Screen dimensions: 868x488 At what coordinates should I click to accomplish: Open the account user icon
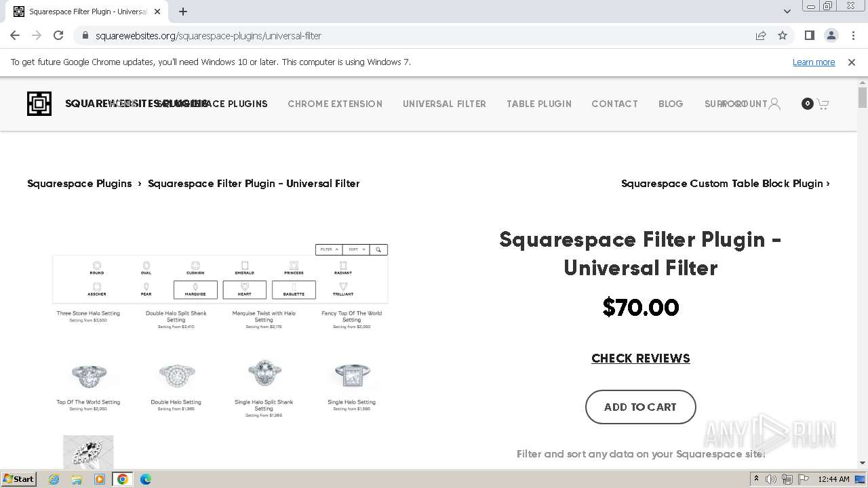(774, 104)
